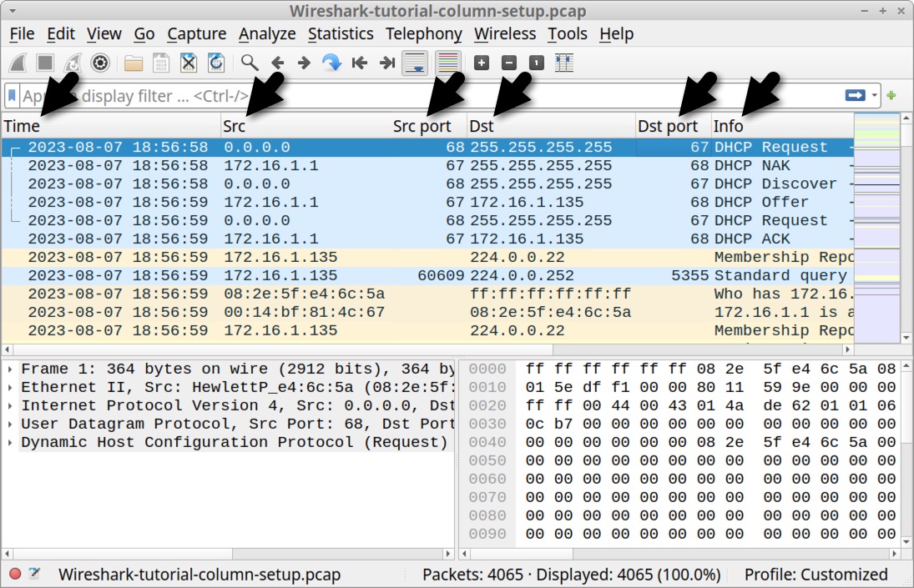Click display filter bookmark icon

click(x=12, y=95)
